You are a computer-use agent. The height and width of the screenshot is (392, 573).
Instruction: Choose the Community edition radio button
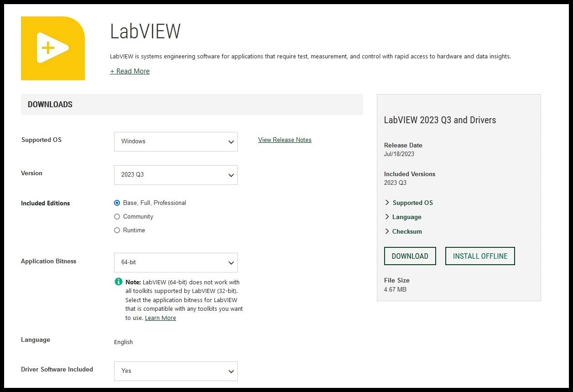point(117,216)
